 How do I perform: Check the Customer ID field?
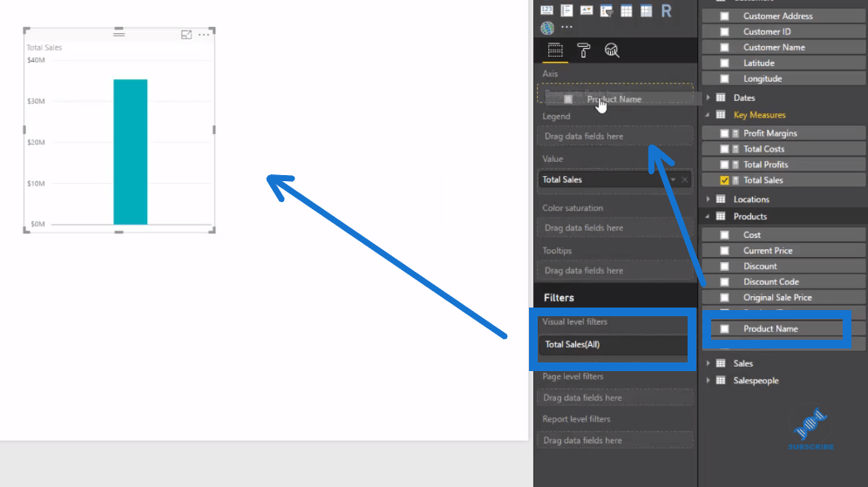pos(724,31)
